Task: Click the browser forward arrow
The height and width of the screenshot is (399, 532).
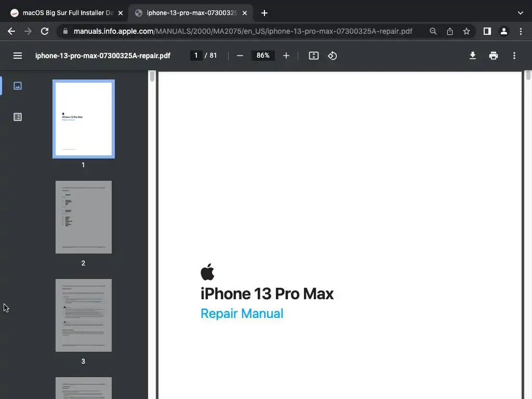Action: pyautogui.click(x=28, y=31)
